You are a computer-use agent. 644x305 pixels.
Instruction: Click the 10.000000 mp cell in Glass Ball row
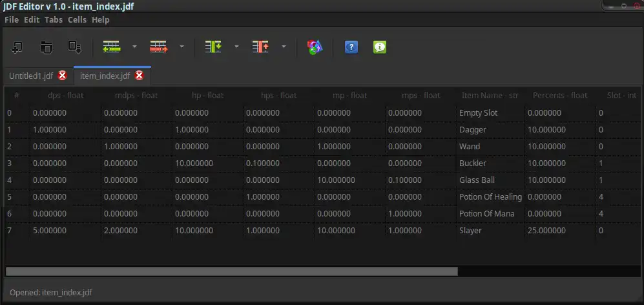pyautogui.click(x=350, y=180)
